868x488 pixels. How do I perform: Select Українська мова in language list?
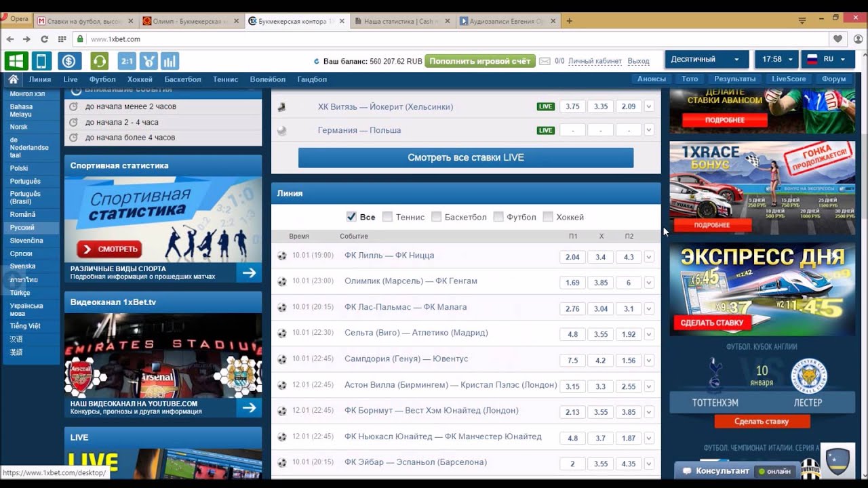[26, 310]
